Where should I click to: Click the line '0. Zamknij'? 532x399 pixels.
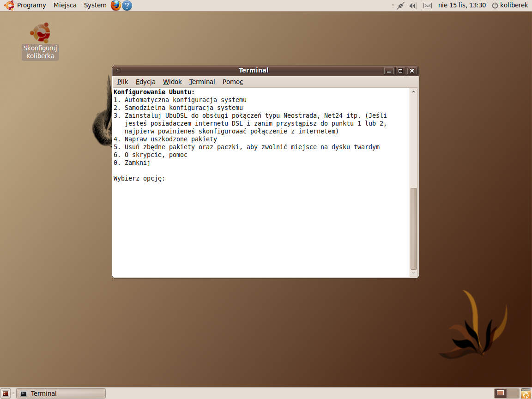tap(132, 163)
